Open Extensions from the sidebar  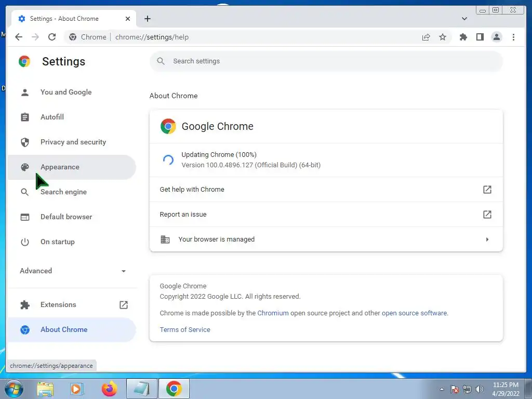point(72,304)
